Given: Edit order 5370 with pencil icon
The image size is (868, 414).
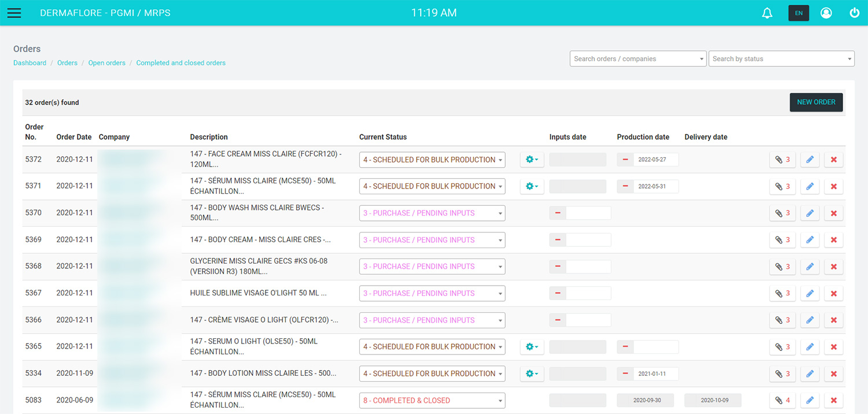Looking at the screenshot, I should [810, 213].
